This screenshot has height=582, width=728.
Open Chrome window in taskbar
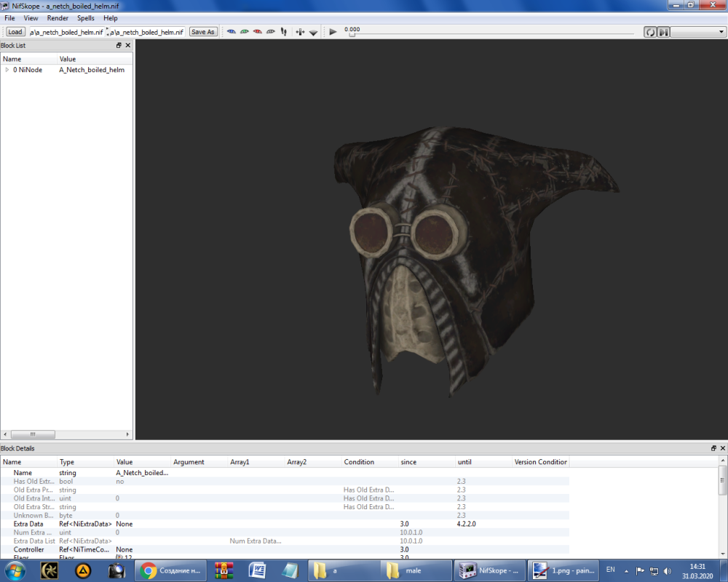pyautogui.click(x=172, y=570)
